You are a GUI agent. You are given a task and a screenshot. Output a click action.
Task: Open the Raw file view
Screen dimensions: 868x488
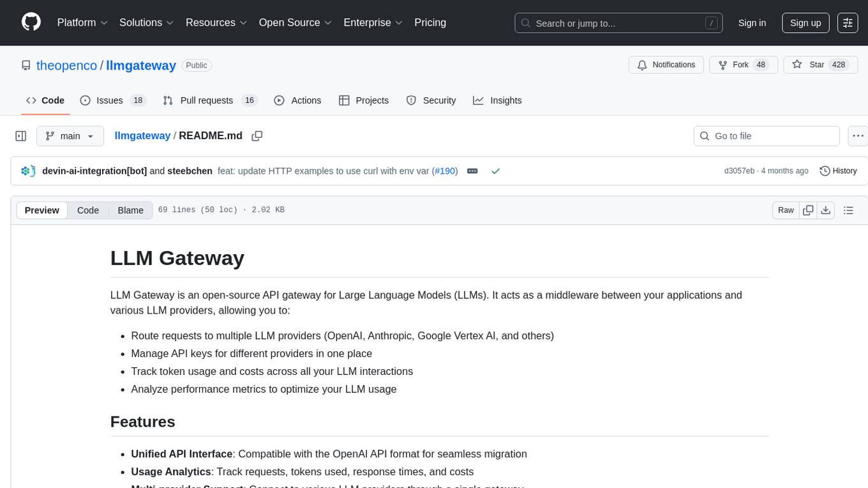(786, 210)
